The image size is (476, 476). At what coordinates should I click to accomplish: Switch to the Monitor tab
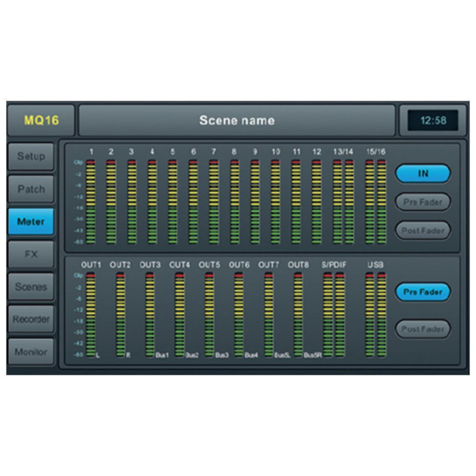(31, 352)
